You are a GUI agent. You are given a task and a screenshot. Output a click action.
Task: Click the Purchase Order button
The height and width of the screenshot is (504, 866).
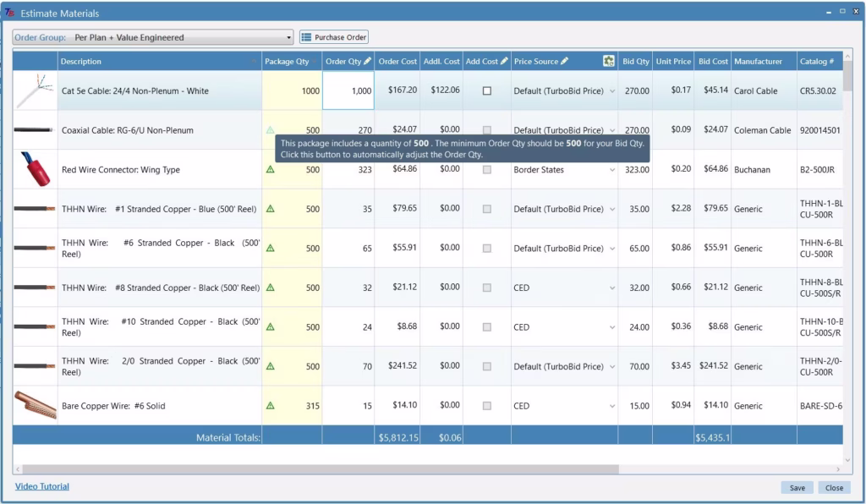(334, 37)
